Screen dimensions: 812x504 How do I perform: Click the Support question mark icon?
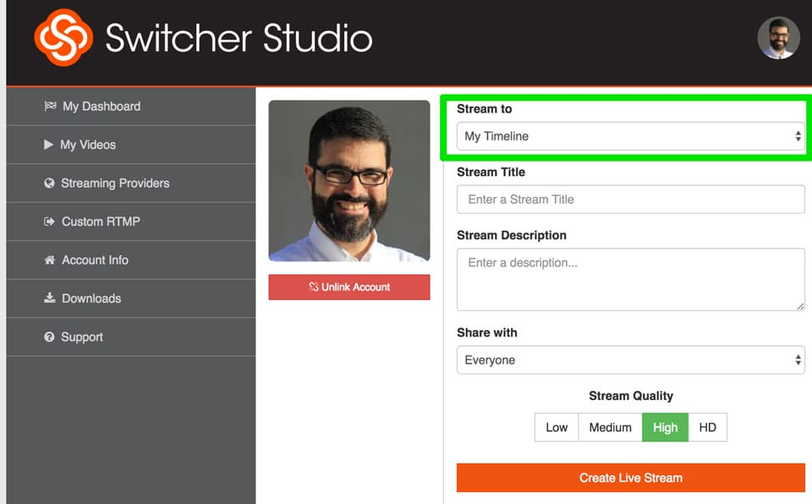click(x=50, y=337)
